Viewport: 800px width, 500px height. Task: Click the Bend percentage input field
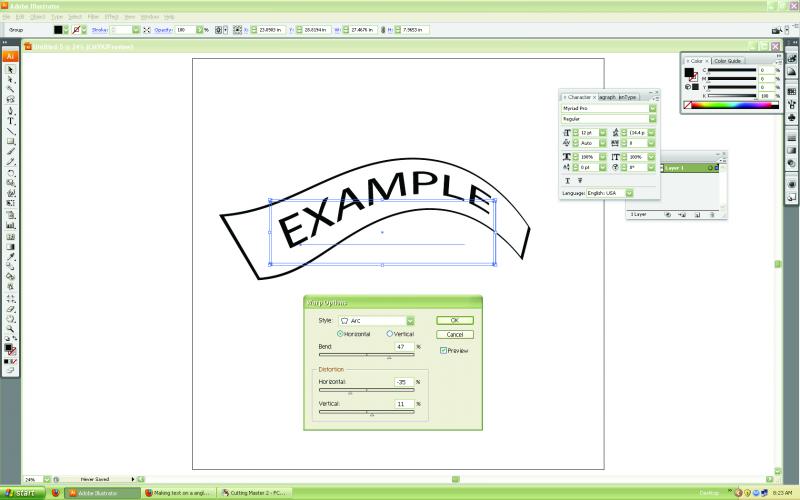coord(404,347)
